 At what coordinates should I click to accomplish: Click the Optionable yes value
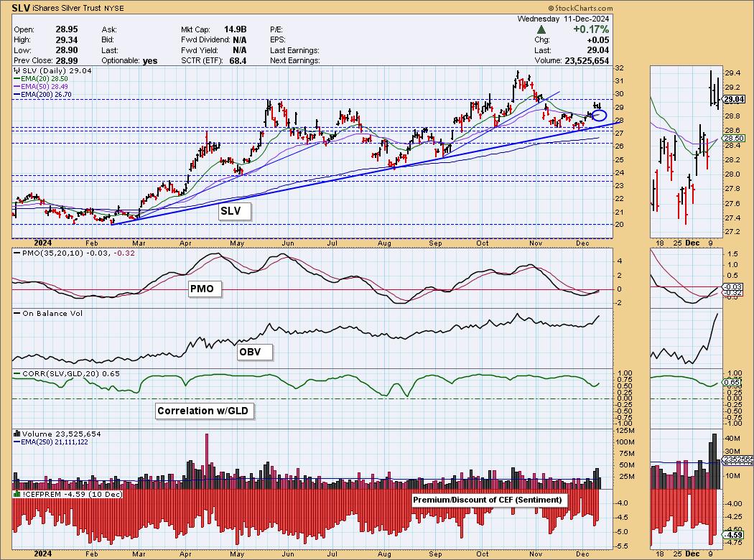point(150,60)
